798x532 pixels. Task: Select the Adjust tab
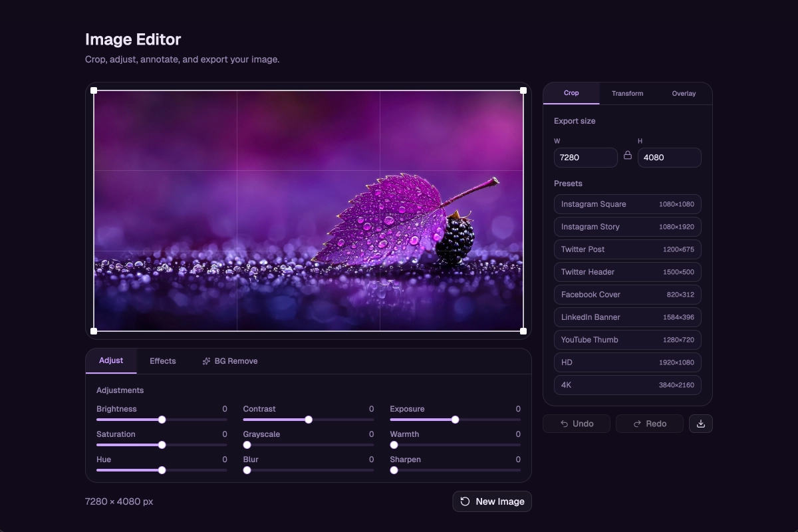(110, 360)
